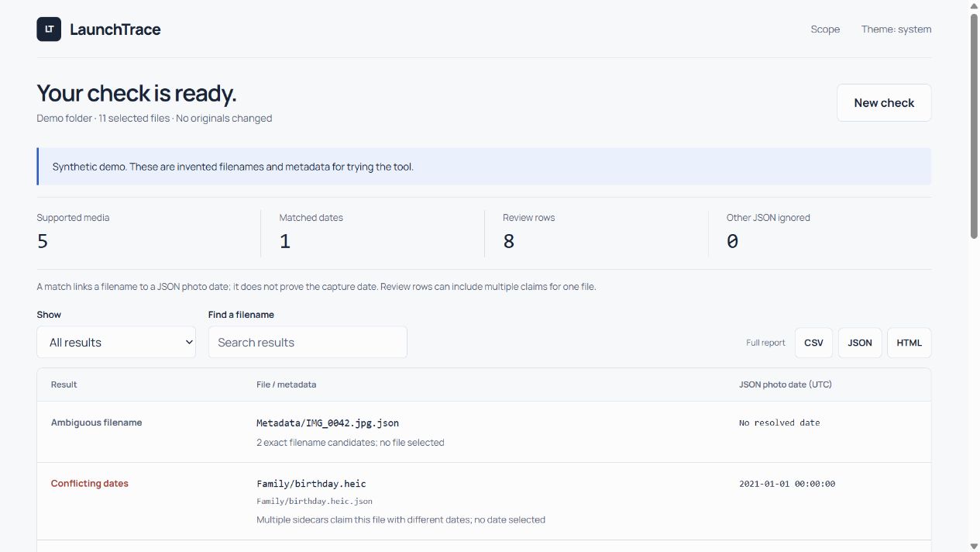Click the 'No resolved date' cell

pyautogui.click(x=779, y=423)
